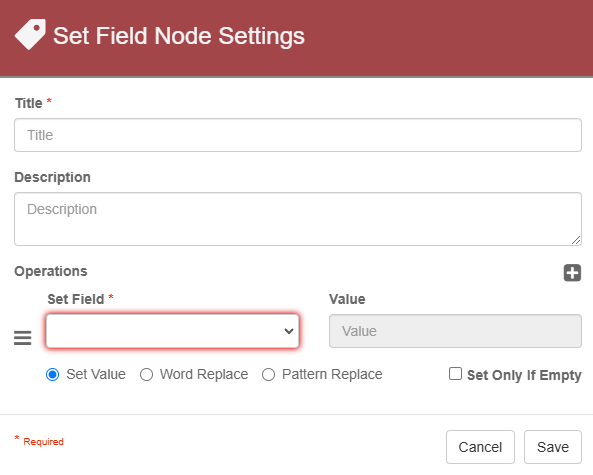This screenshot has width=593, height=475.
Task: Click the Pattern Replace label text
Action: tap(332, 374)
